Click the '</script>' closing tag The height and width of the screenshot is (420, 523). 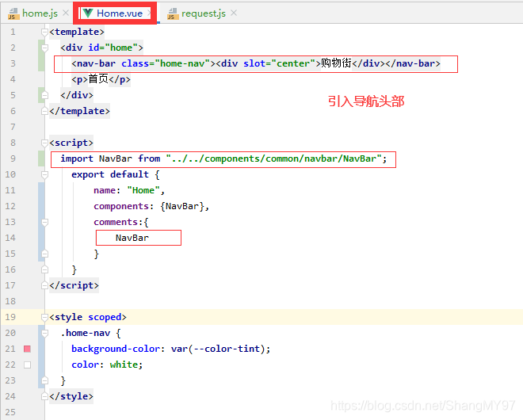(x=74, y=285)
